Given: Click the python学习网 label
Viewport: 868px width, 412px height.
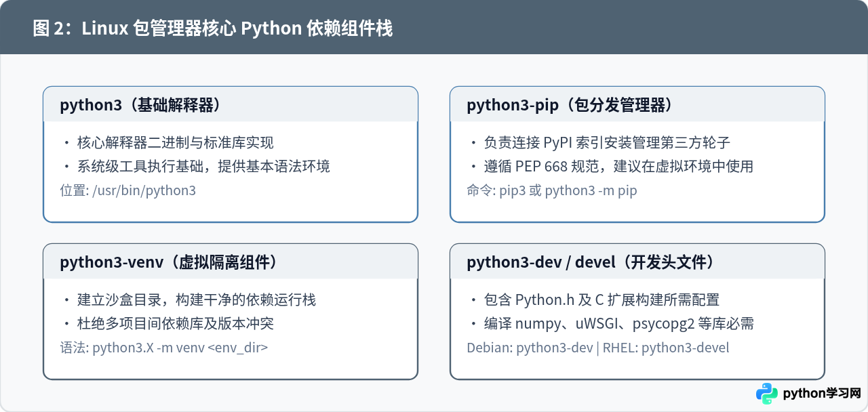Looking at the screenshot, I should point(822,394).
